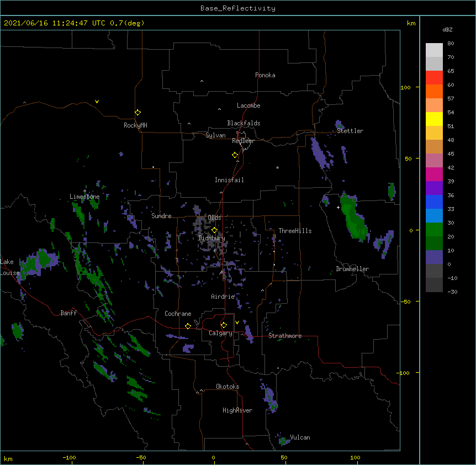Click the RockyMH label
Screen dimensions: 476x465
135,125
